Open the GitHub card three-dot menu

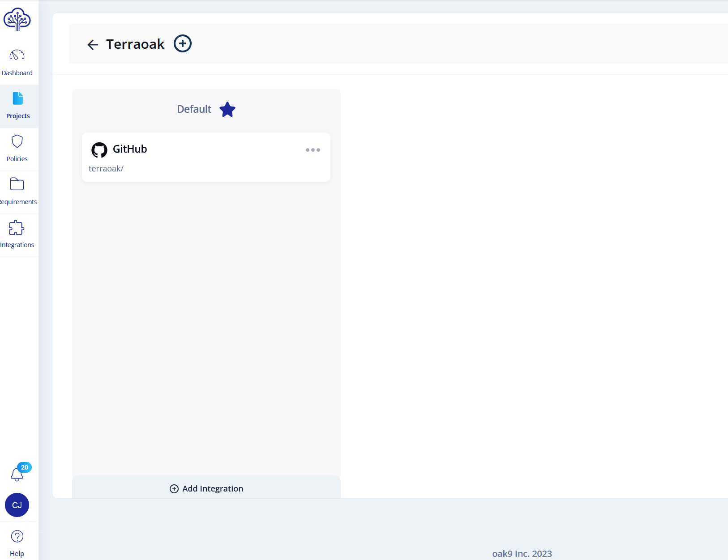pos(313,150)
